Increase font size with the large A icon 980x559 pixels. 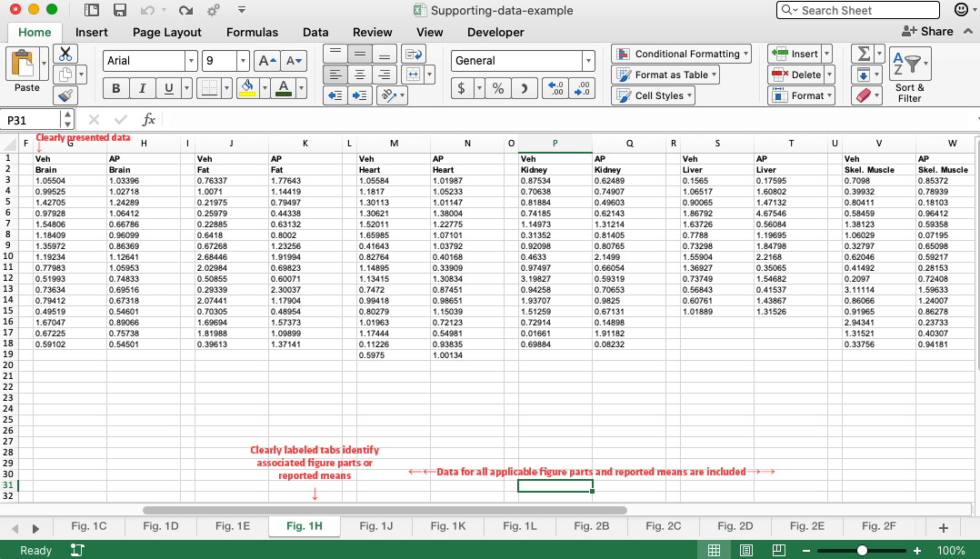click(x=267, y=61)
